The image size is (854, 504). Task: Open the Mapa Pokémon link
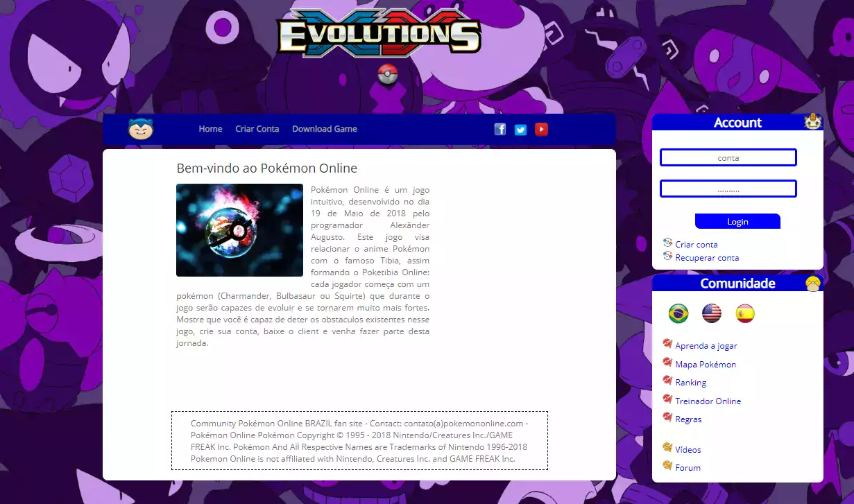pyautogui.click(x=706, y=365)
